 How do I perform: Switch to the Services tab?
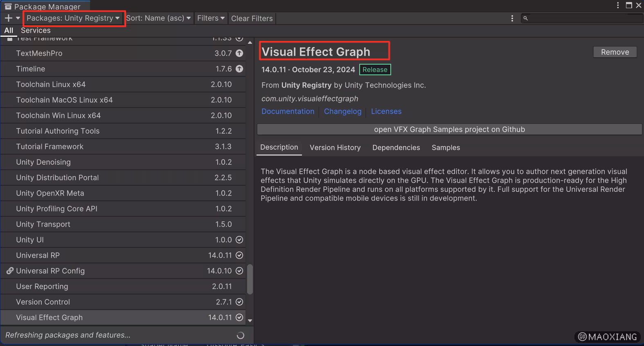click(36, 30)
